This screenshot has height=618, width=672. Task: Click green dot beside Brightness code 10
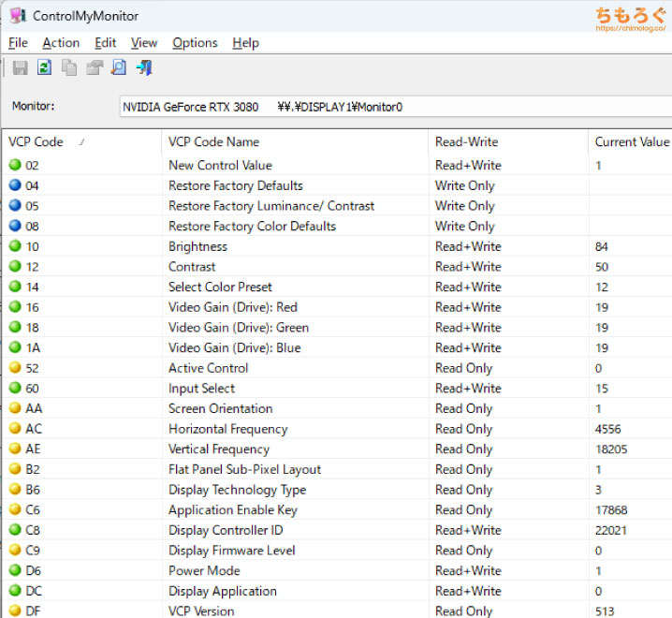(x=15, y=245)
